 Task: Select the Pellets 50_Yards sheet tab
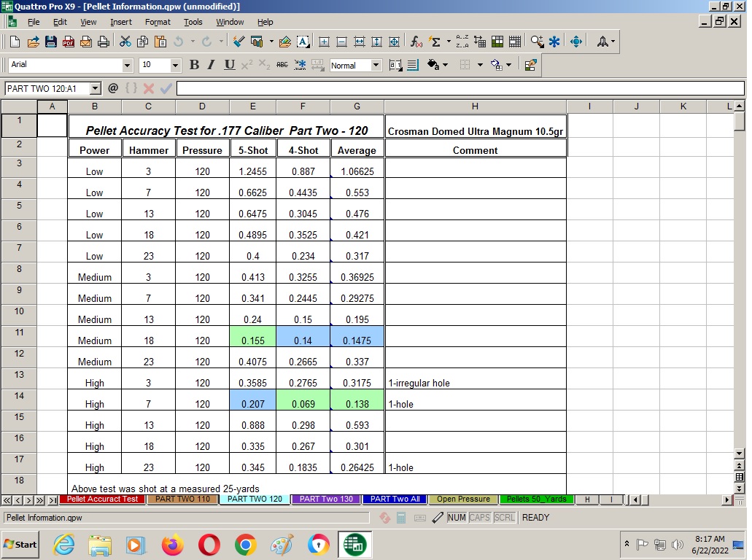click(x=537, y=499)
